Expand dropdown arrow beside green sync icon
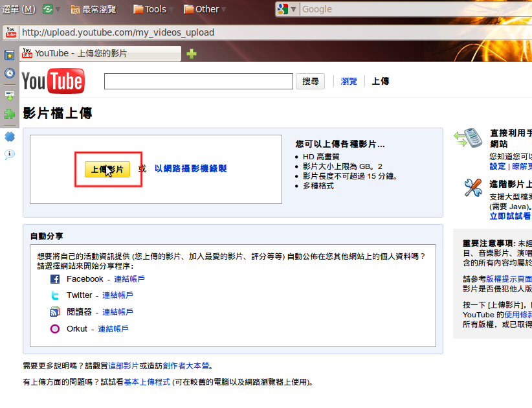The height and width of the screenshot is (408, 532). pos(58,10)
